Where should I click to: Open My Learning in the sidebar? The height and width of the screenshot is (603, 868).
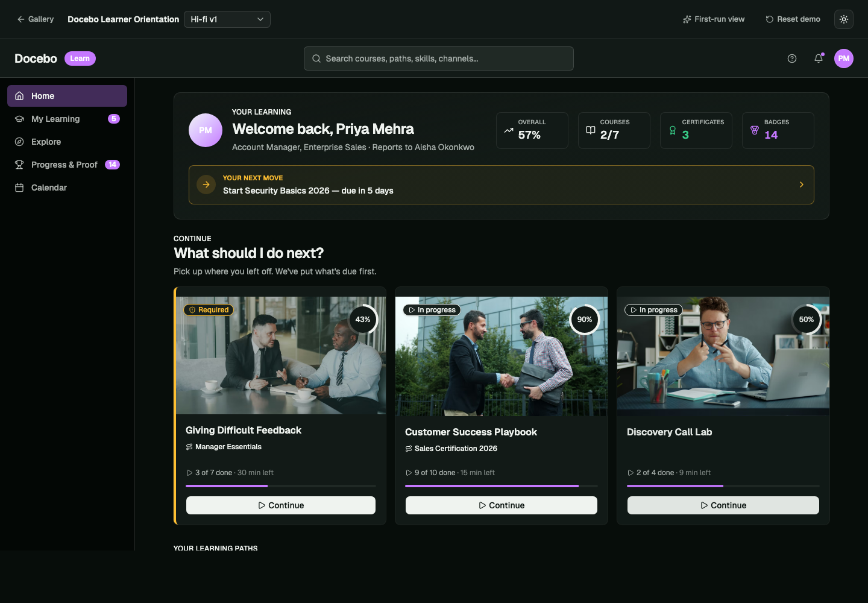point(67,119)
